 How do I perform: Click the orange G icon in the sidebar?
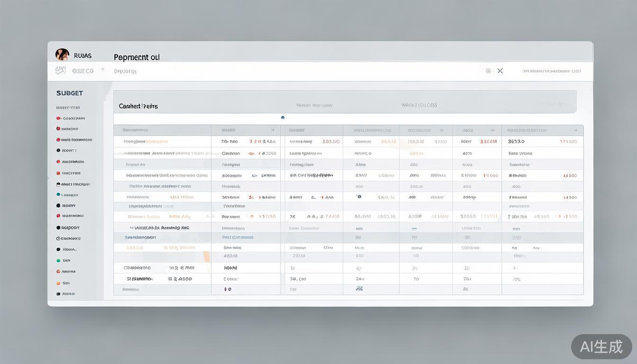58,272
